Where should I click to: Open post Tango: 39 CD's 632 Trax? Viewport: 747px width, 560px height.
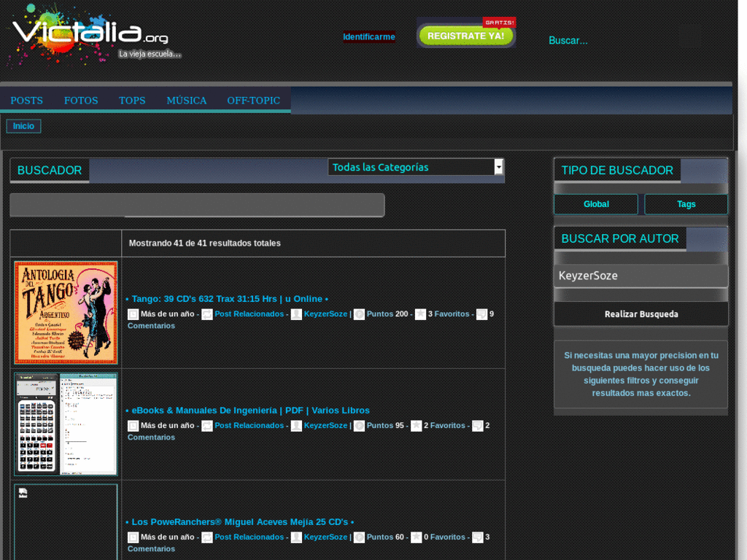point(228,299)
